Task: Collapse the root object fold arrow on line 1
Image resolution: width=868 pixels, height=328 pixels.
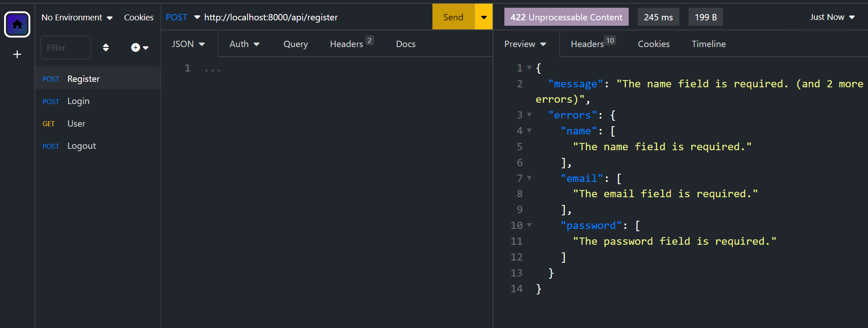Action: (529, 68)
